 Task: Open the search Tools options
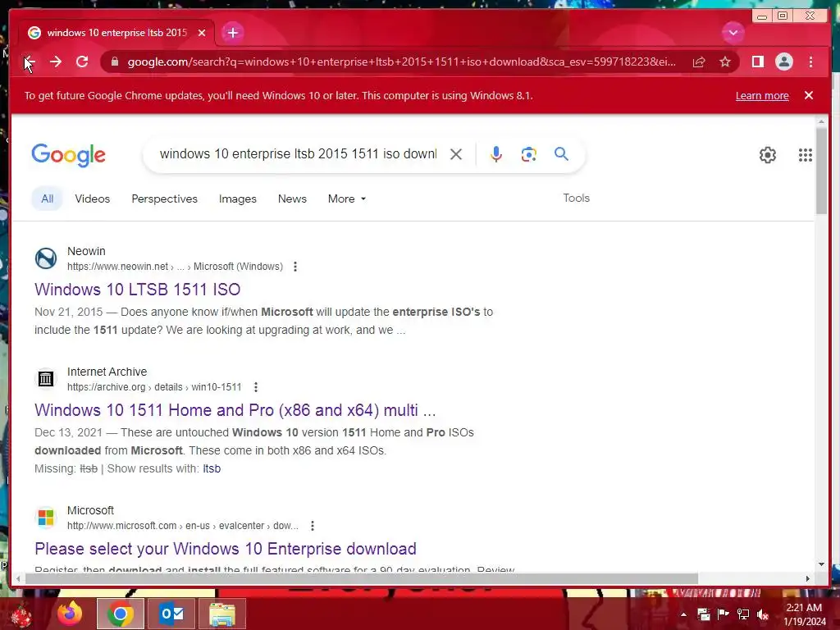576,199
